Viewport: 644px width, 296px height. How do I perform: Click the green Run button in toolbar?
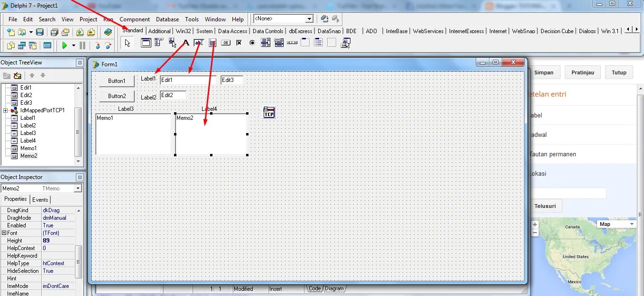click(64, 45)
